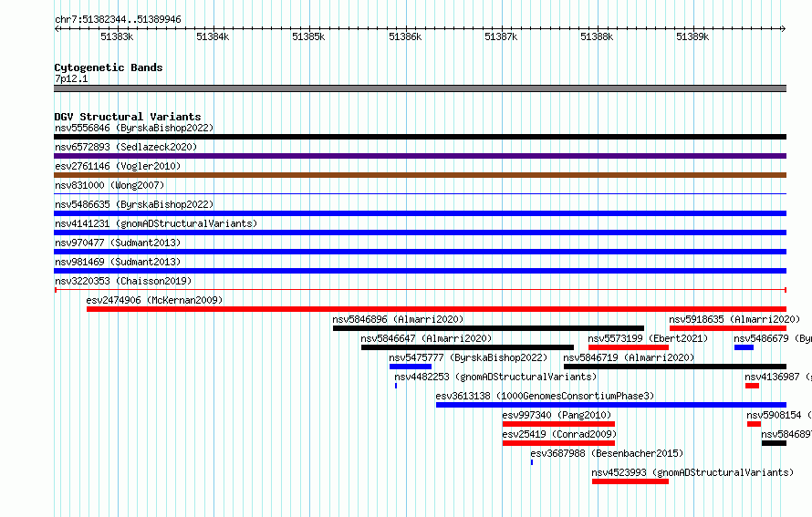This screenshot has width=812, height=517.
Task: Open the nsv4136987 variant label
Action: [778, 377]
